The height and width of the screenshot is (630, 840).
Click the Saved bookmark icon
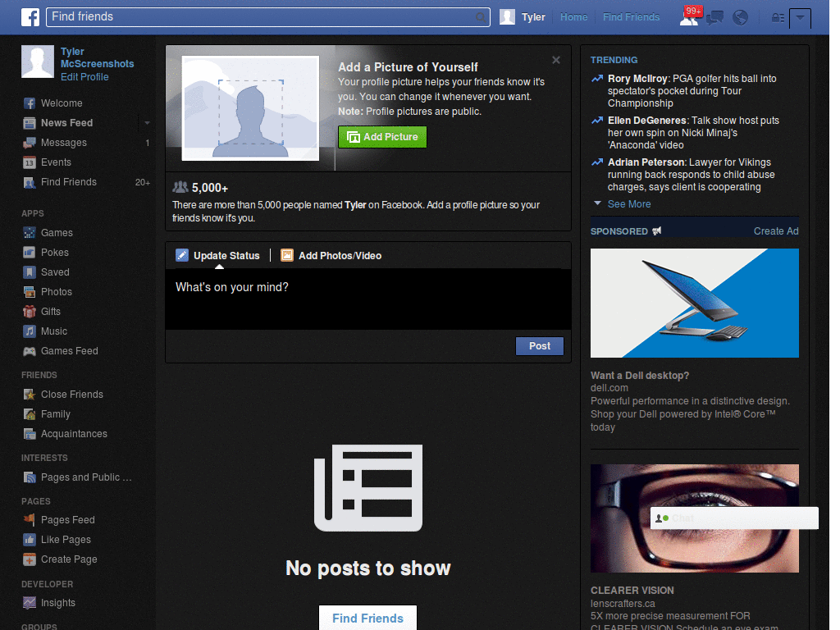click(x=30, y=272)
